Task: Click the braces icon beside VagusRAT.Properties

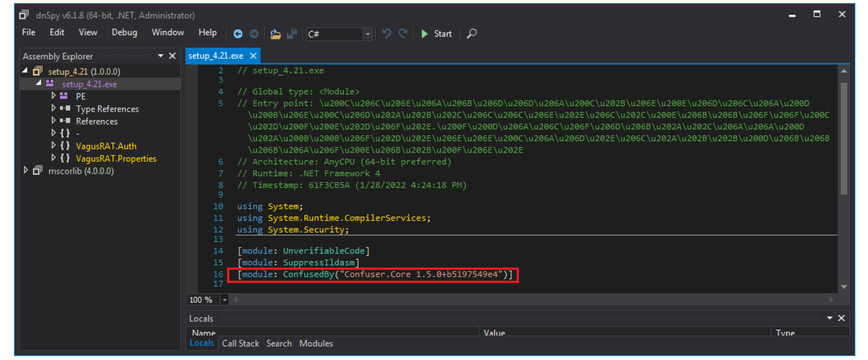Action: pos(65,158)
